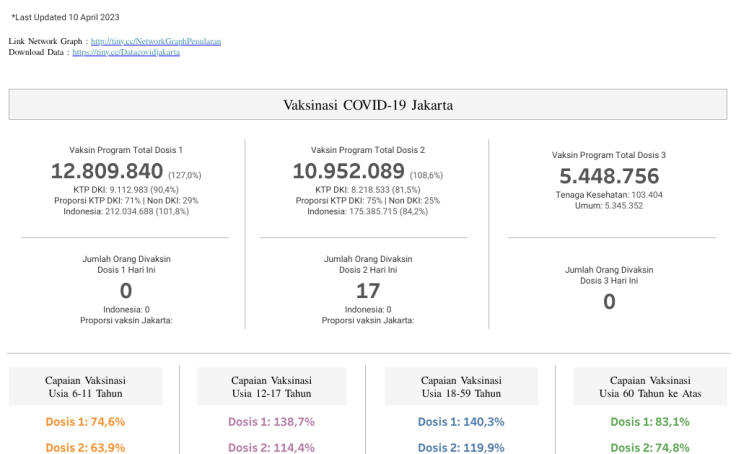Click the green Dosis 1: 83,1% value
The image size is (736, 454).
pyautogui.click(x=650, y=422)
